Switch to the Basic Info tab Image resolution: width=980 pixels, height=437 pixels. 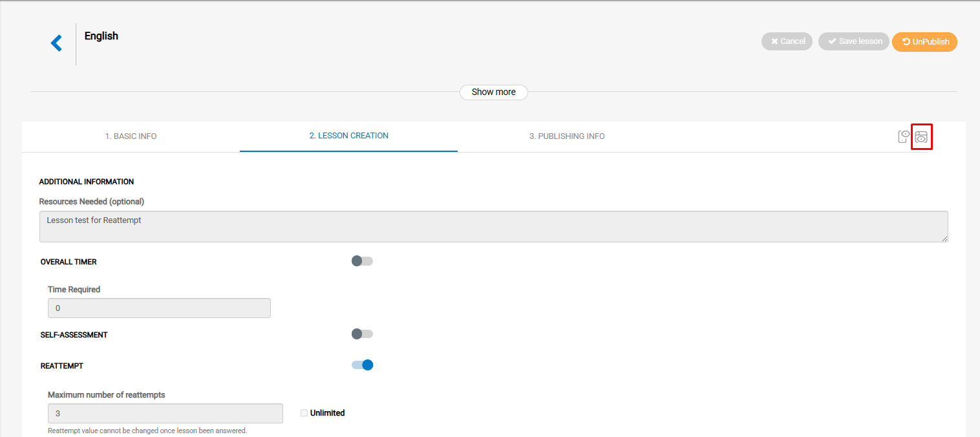131,136
